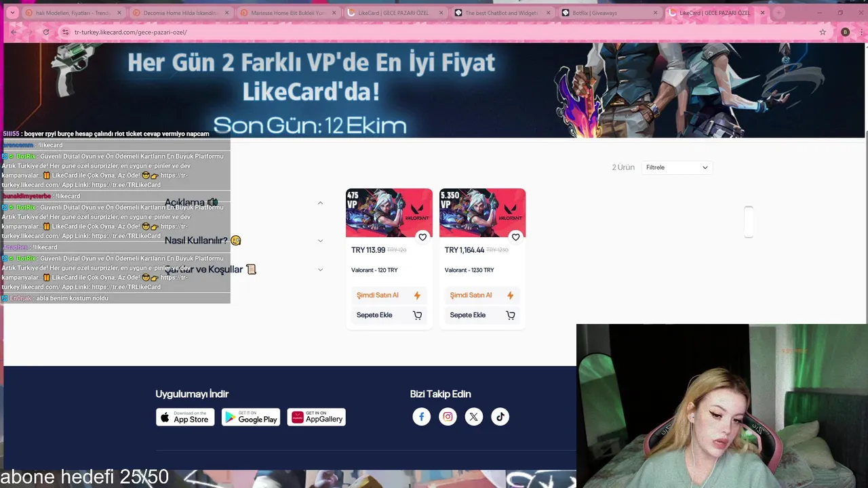Click Sepete Ekle for Valorant - 1230 TRY
The image size is (868, 488).
(x=482, y=315)
